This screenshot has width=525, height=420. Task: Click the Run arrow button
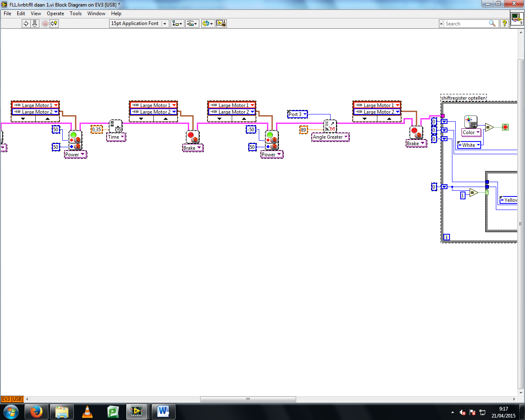[26, 24]
